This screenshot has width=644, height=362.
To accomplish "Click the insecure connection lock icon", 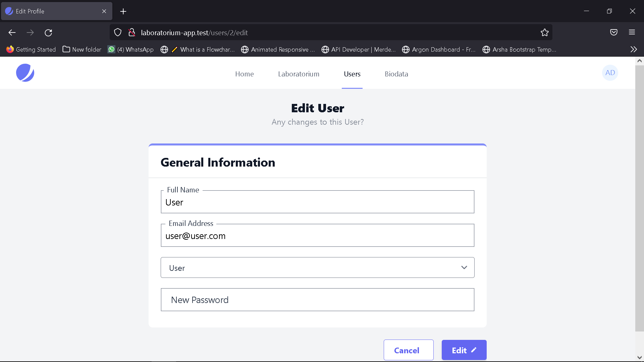I will [x=131, y=32].
